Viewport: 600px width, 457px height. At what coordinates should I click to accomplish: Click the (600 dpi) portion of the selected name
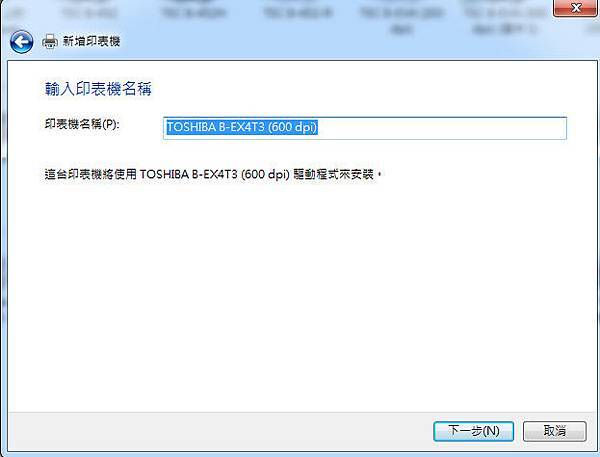point(293,127)
